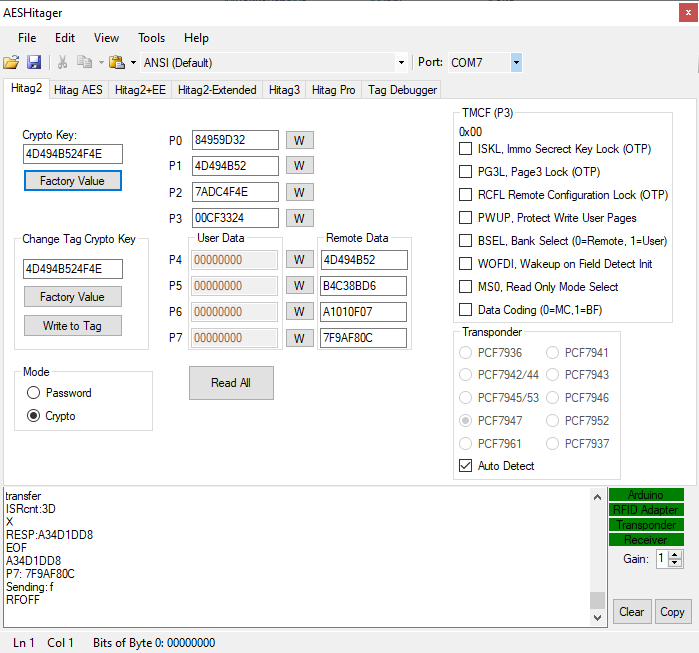Screen dimensions: 699x653
Task: Click the W button for P5
Action: tap(300, 286)
